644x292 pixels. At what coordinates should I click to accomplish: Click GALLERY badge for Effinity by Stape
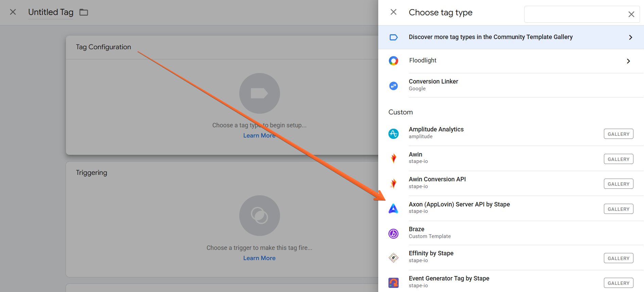(x=619, y=258)
